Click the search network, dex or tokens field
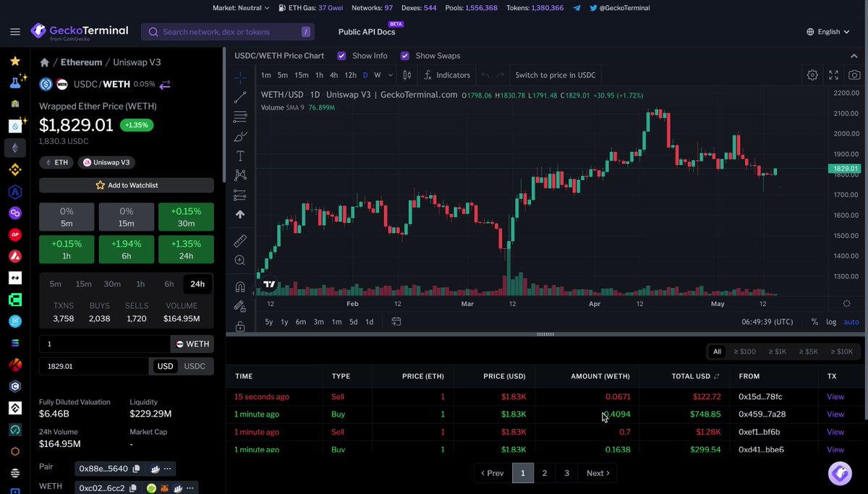 click(x=228, y=32)
